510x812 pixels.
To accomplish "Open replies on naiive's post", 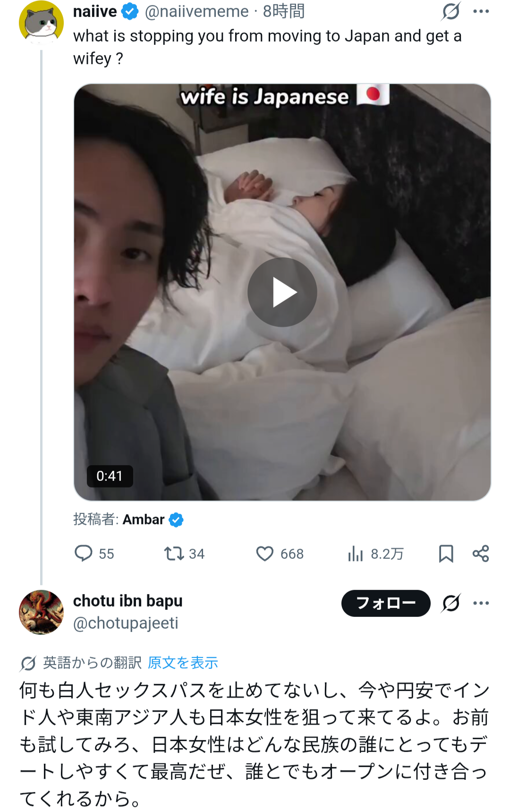I will pyautogui.click(x=84, y=553).
